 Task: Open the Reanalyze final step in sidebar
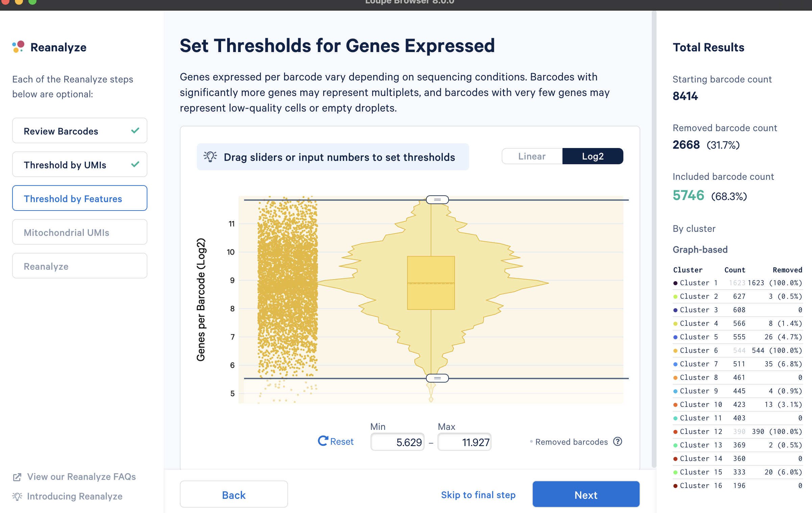(x=80, y=266)
